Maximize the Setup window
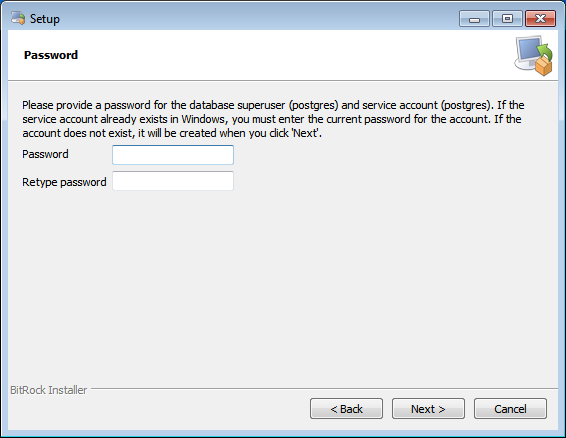This screenshot has width=566, height=438. pyautogui.click(x=507, y=19)
